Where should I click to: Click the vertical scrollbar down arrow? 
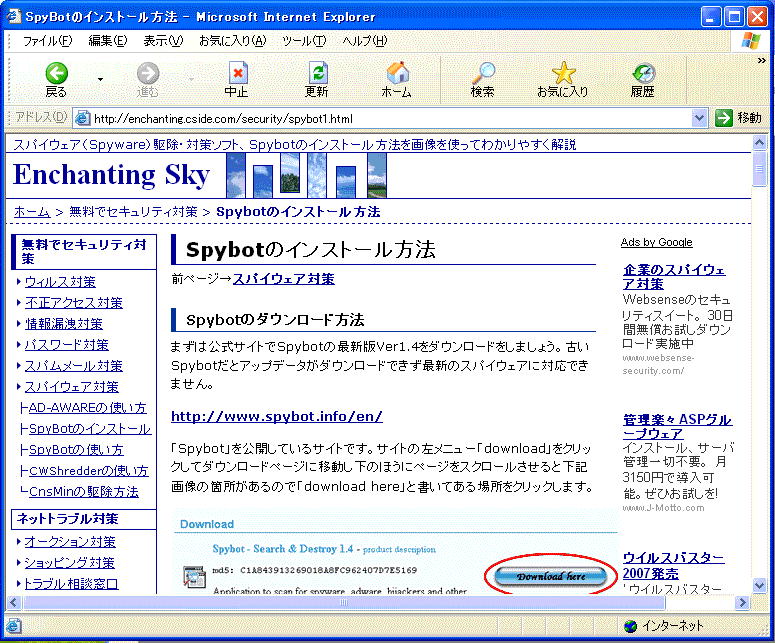pyautogui.click(x=759, y=585)
